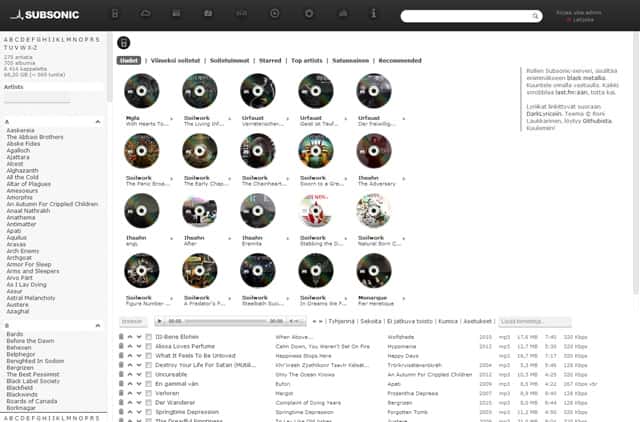Tick the checkbox for 'Alissa Loves Perfume'

point(149,346)
